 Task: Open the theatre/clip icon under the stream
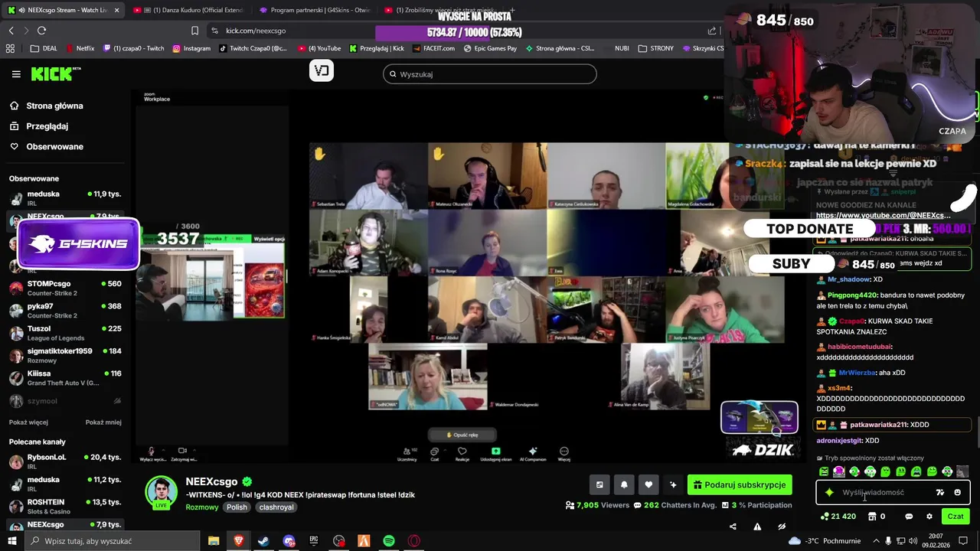tap(599, 484)
